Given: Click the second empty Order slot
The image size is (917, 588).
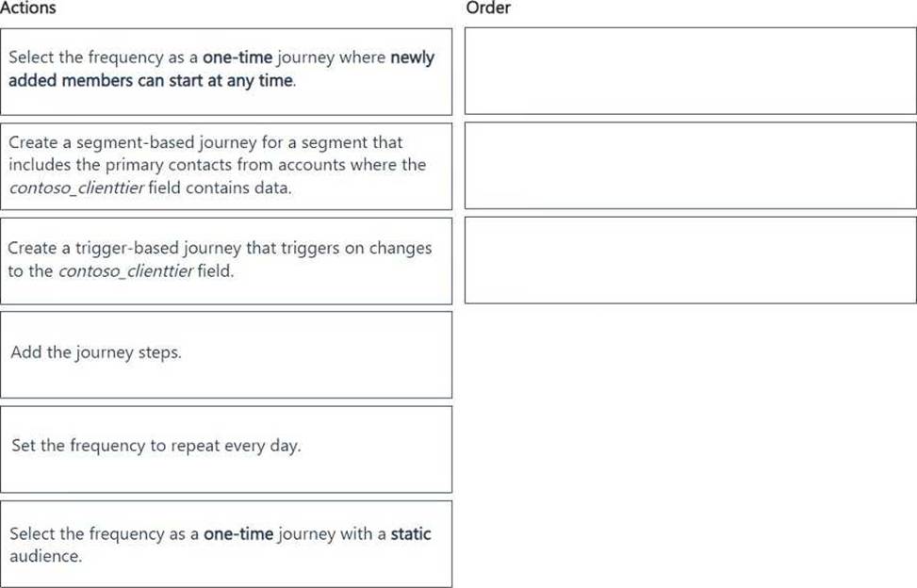Looking at the screenshot, I should point(690,166).
